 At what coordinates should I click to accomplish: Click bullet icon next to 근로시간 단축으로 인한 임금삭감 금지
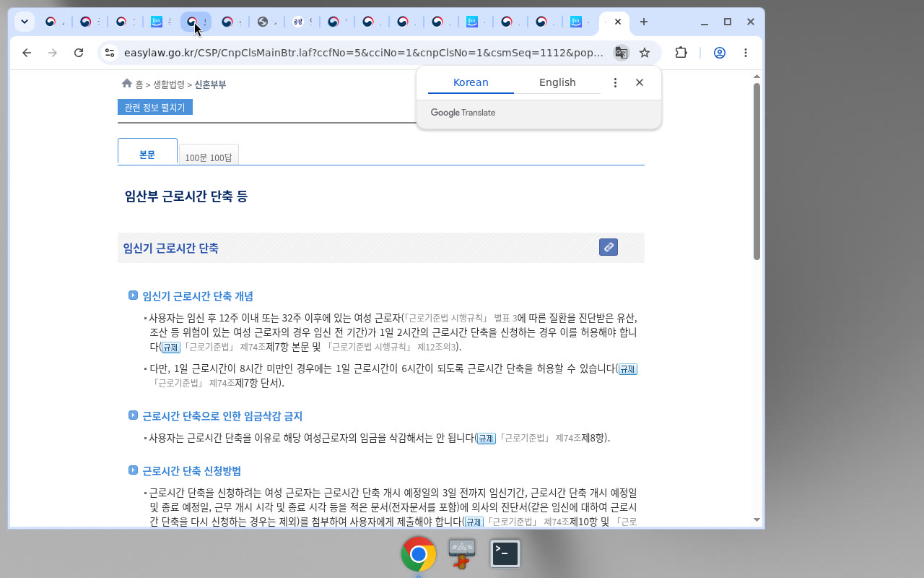[x=133, y=415]
